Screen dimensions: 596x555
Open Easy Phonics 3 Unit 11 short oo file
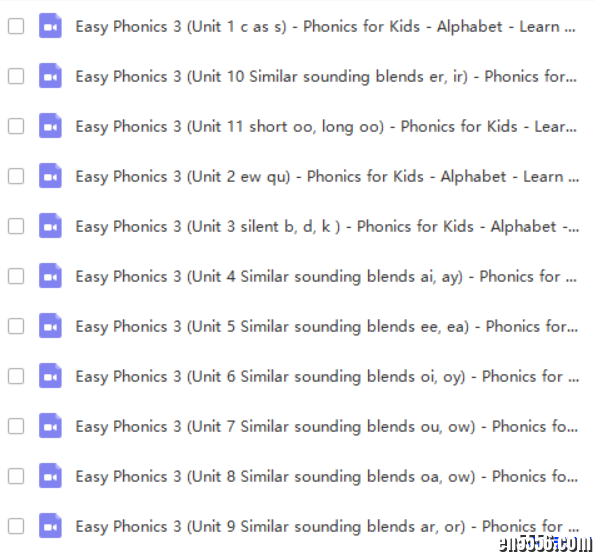[326, 127]
